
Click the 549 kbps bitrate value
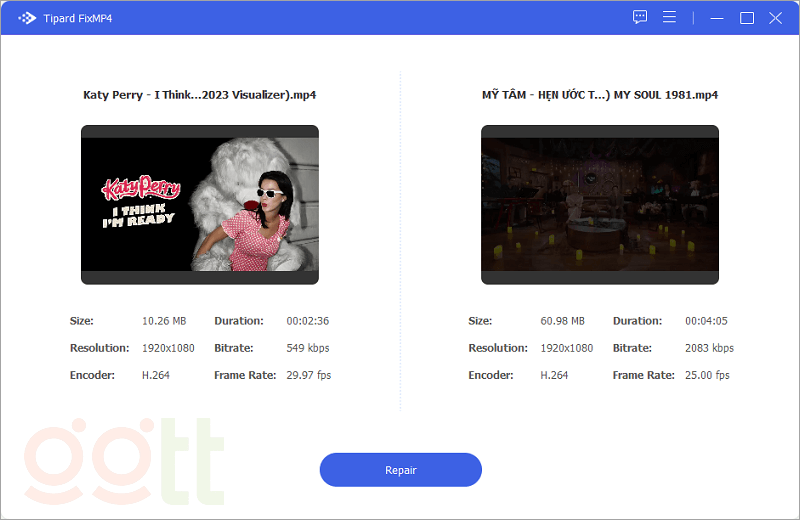[307, 348]
